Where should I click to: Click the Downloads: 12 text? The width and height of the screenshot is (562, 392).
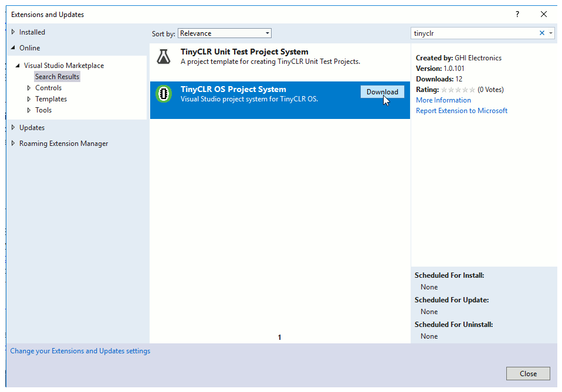tap(439, 79)
